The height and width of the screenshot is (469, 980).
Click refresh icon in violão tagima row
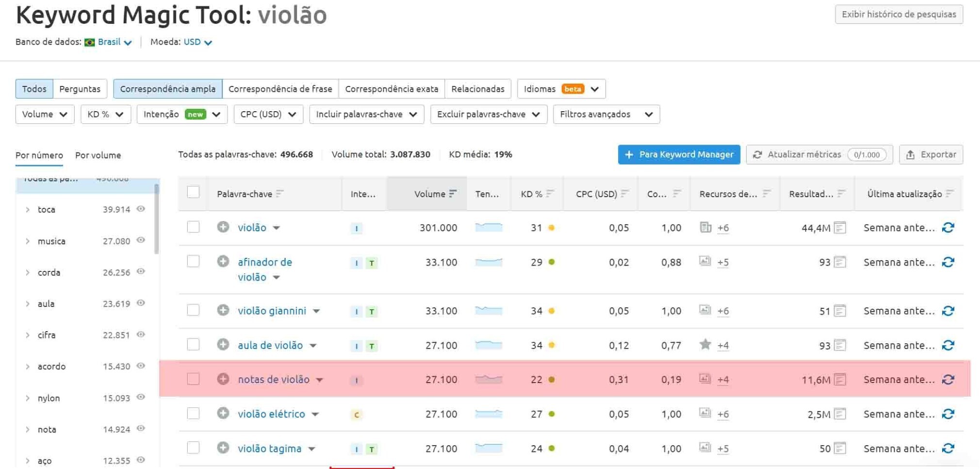click(948, 448)
